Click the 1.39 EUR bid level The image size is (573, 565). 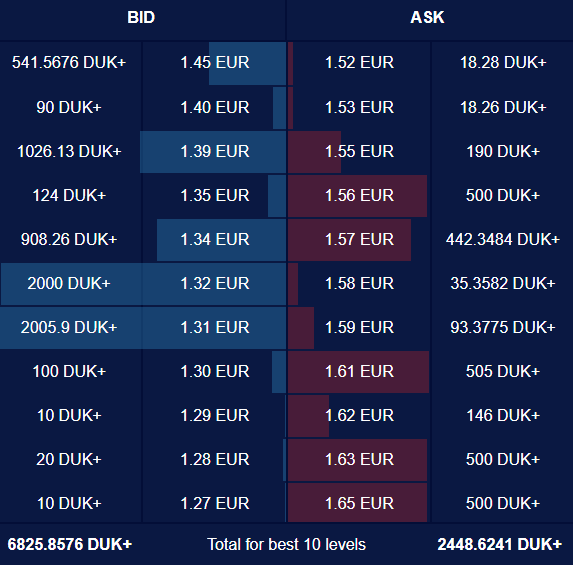[x=215, y=151]
